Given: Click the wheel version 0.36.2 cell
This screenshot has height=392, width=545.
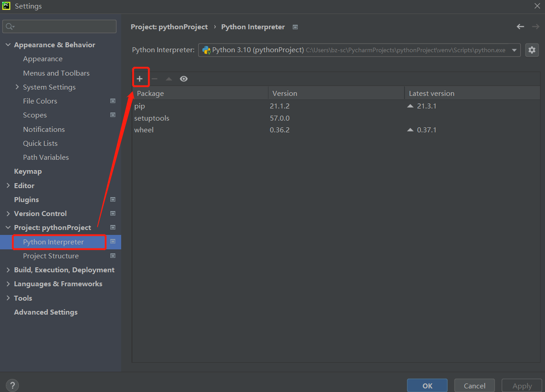Looking at the screenshot, I should (x=280, y=130).
